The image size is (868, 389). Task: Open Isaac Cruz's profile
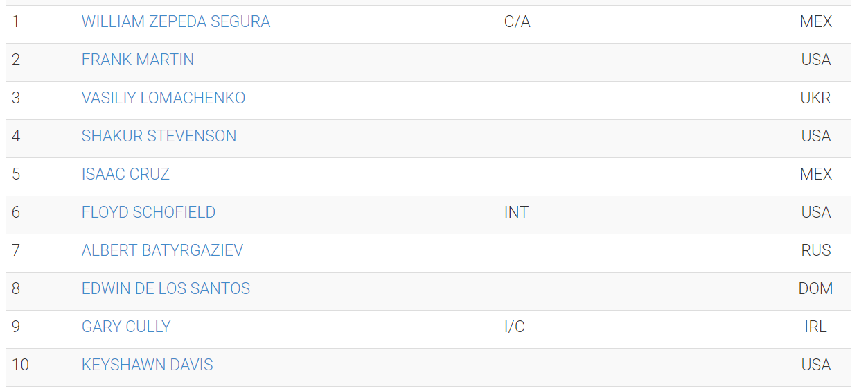pyautogui.click(x=125, y=174)
